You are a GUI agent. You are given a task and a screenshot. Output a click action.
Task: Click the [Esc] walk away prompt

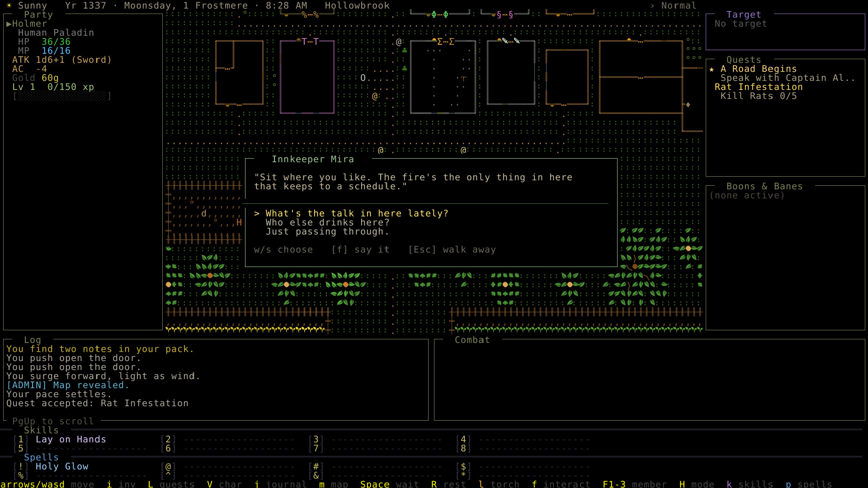coord(452,249)
